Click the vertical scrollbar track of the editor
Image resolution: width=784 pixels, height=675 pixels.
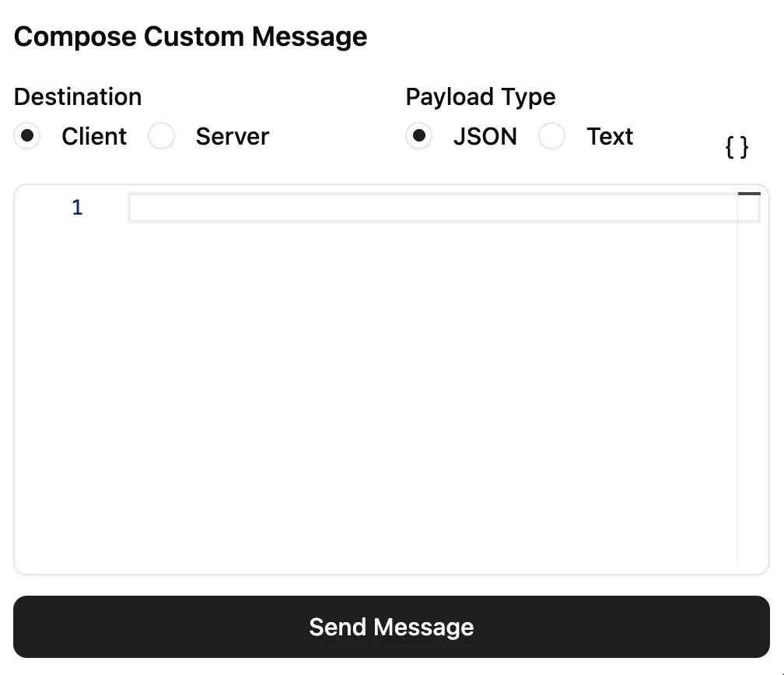[737, 389]
